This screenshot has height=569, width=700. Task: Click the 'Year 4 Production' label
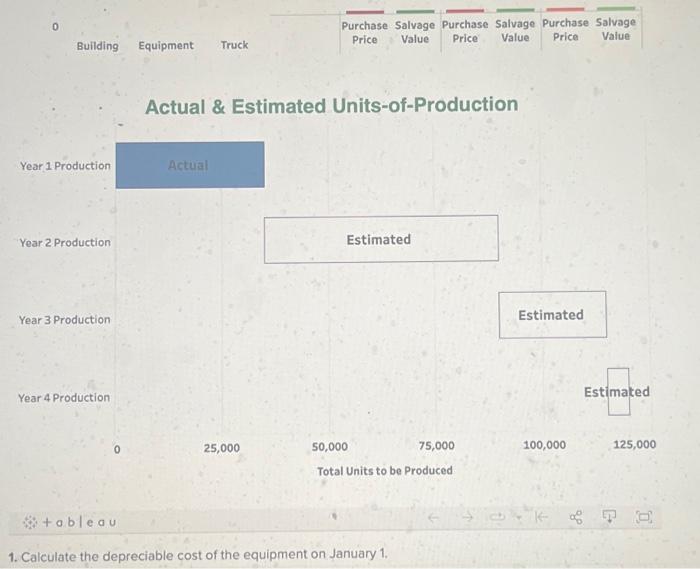(64, 398)
